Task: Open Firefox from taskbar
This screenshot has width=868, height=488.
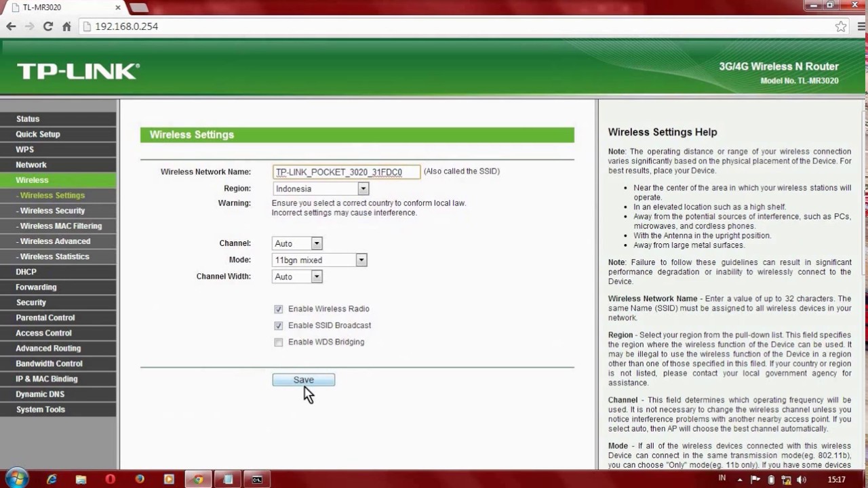Action: (140, 479)
